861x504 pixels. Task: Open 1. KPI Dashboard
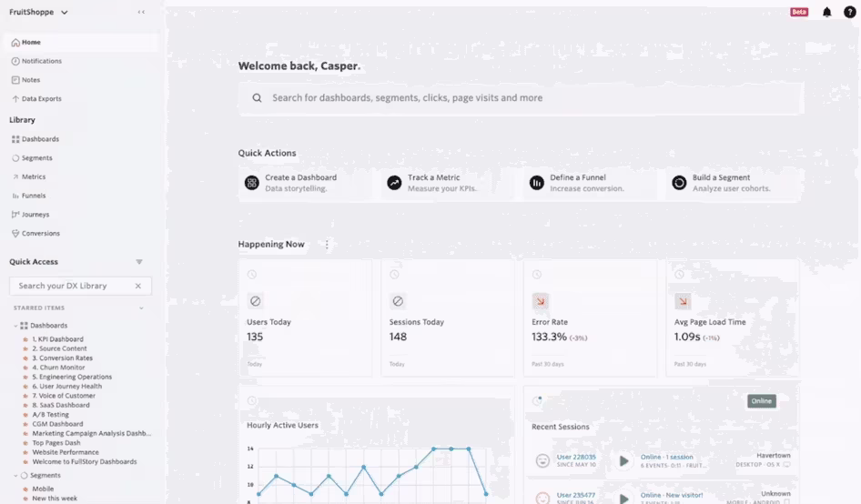click(57, 339)
